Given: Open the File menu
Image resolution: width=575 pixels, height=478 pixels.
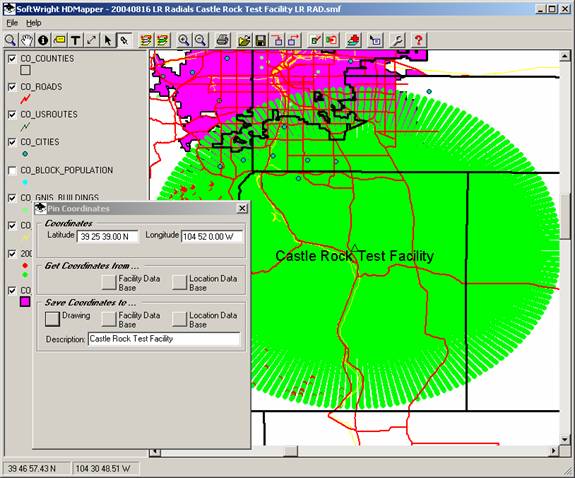Looking at the screenshot, I should click(x=12, y=23).
